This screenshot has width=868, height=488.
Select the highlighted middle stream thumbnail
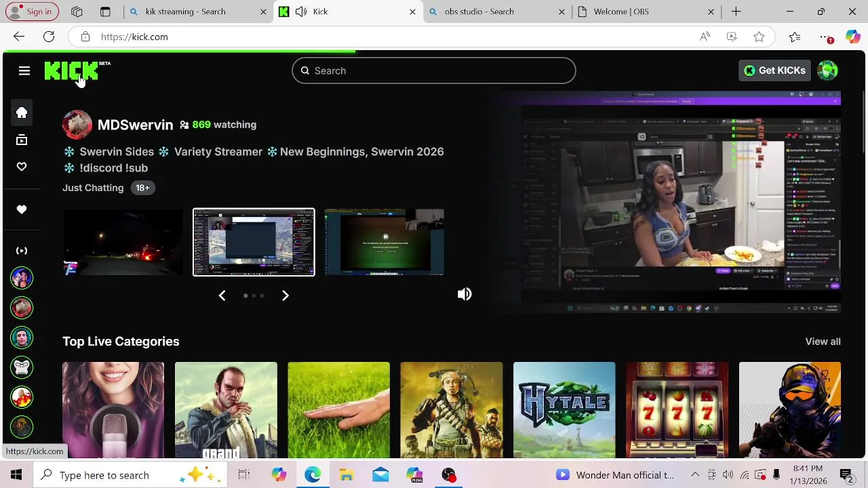pyautogui.click(x=254, y=242)
